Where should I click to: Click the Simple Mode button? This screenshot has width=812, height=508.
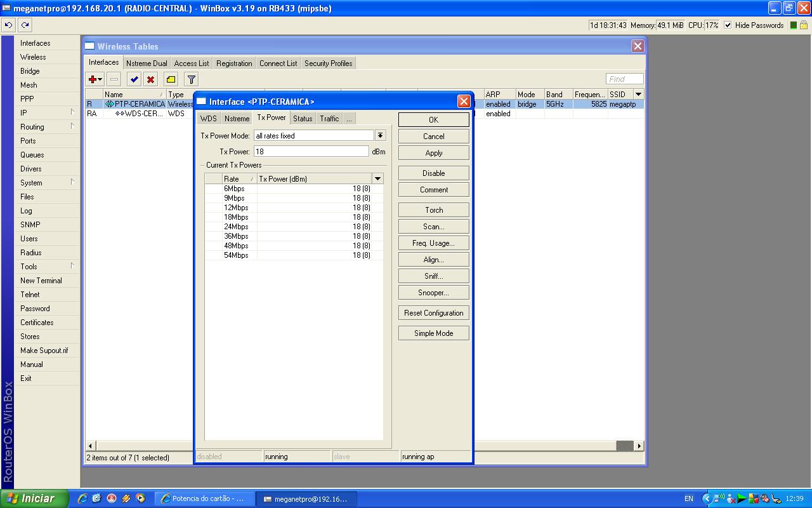[x=434, y=333]
